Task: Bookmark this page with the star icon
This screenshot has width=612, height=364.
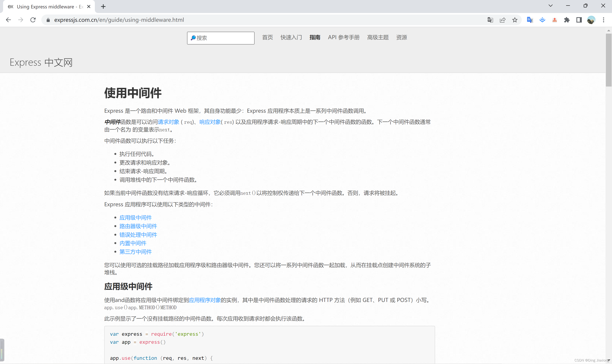Action: pos(515,20)
